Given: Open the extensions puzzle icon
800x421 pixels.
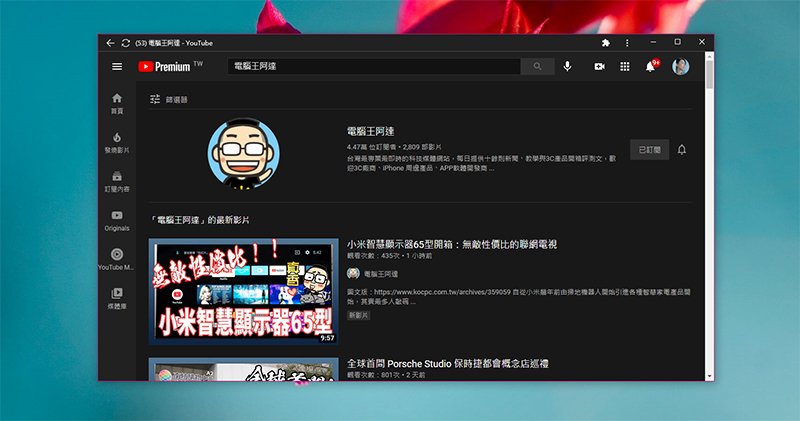Looking at the screenshot, I should click(606, 43).
